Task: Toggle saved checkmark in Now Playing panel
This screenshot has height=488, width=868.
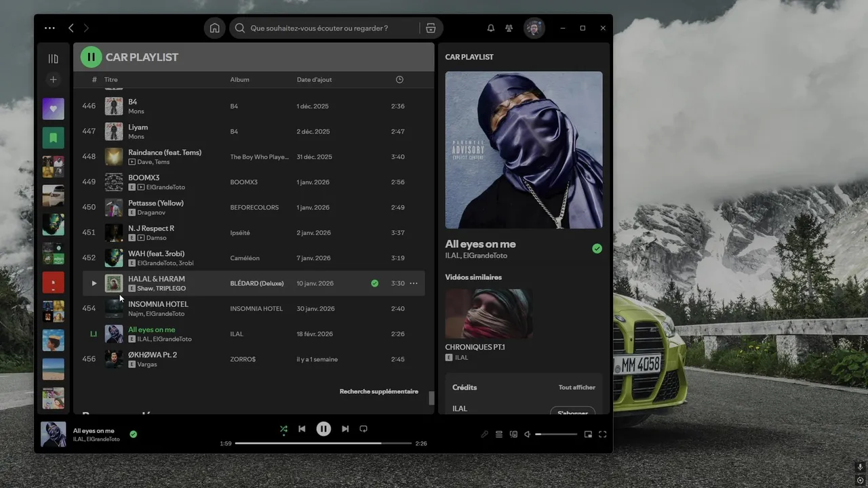Action: click(597, 249)
